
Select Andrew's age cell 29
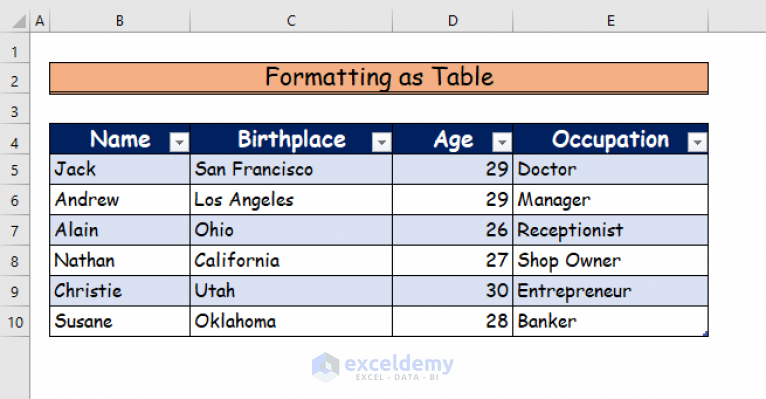[453, 199]
